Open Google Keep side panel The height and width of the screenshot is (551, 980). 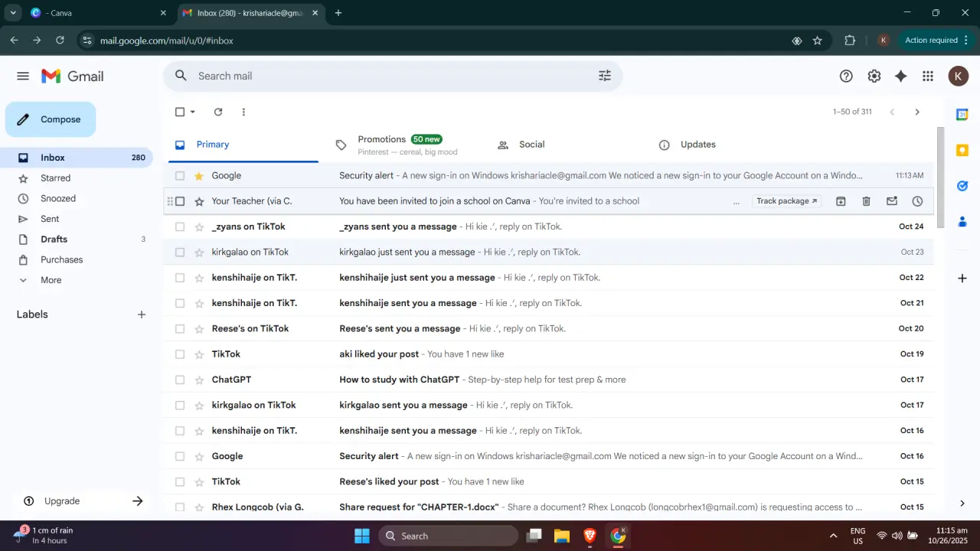click(x=962, y=150)
